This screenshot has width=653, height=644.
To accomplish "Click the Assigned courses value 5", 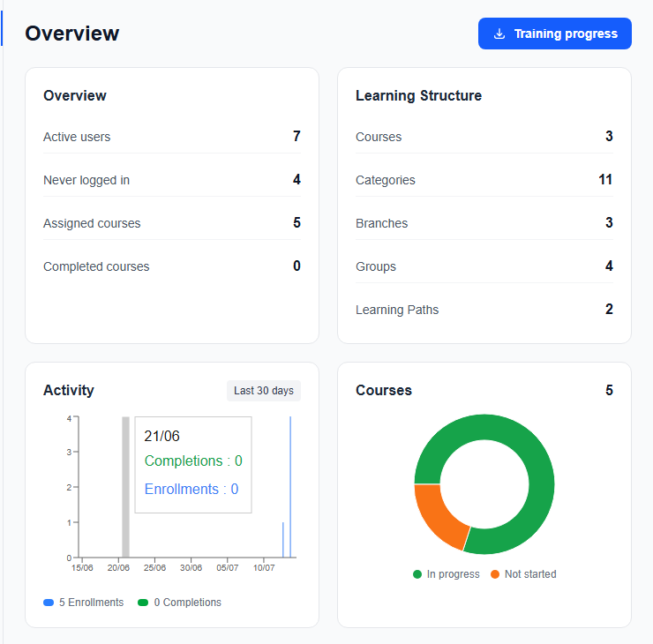I will [x=296, y=222].
